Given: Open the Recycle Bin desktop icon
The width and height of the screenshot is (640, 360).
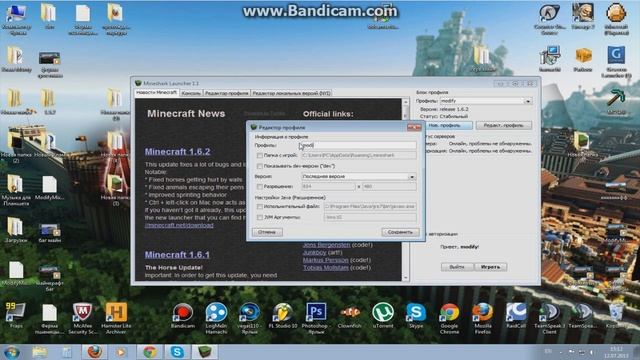Looking at the screenshot, I should click(x=616, y=315).
